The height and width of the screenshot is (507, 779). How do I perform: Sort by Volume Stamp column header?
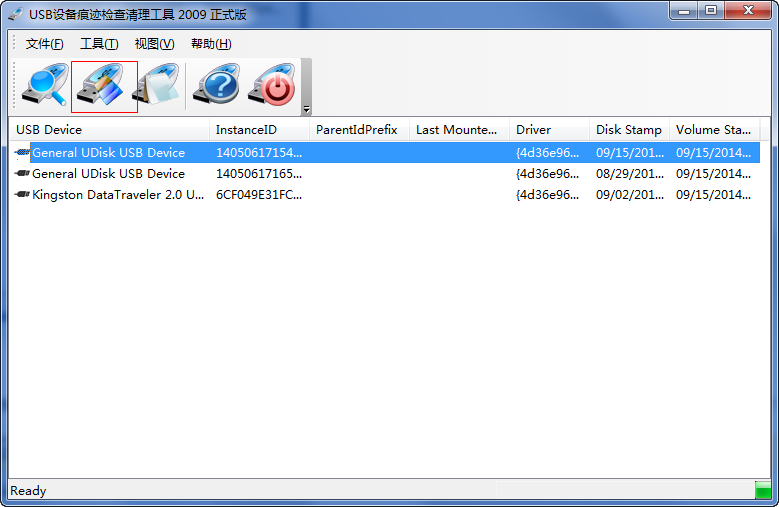(x=714, y=130)
